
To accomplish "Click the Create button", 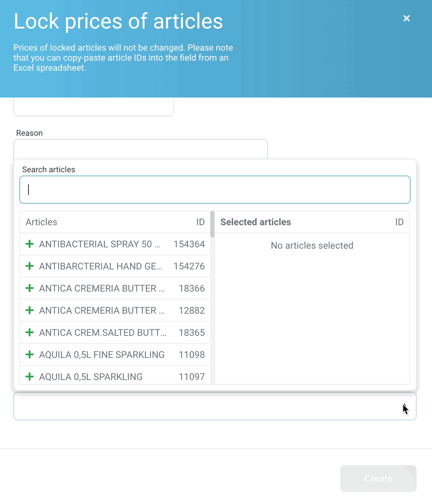I will 378,478.
